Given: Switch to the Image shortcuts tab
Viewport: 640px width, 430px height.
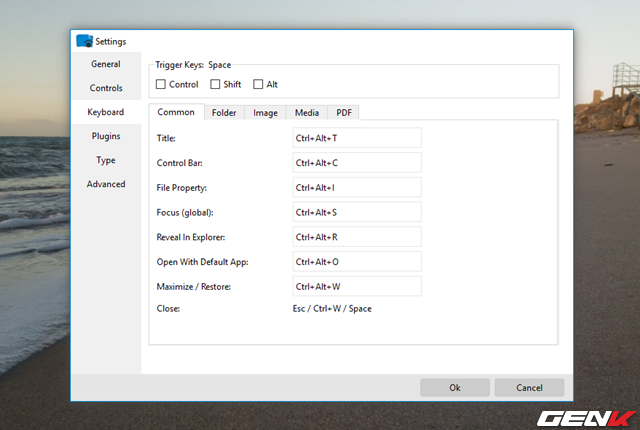Looking at the screenshot, I should point(265,113).
